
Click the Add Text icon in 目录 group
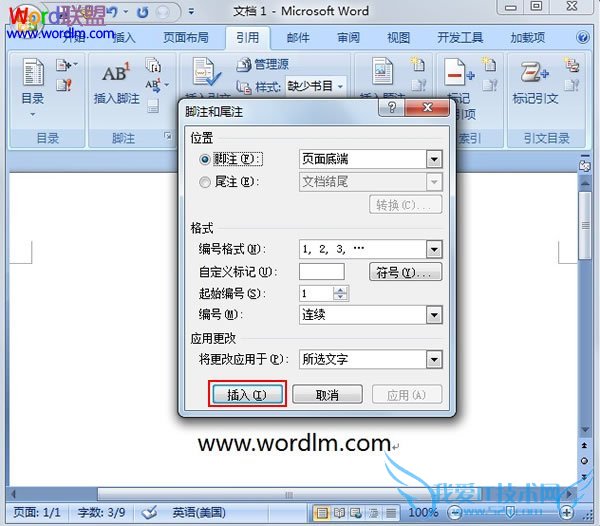click(66, 65)
